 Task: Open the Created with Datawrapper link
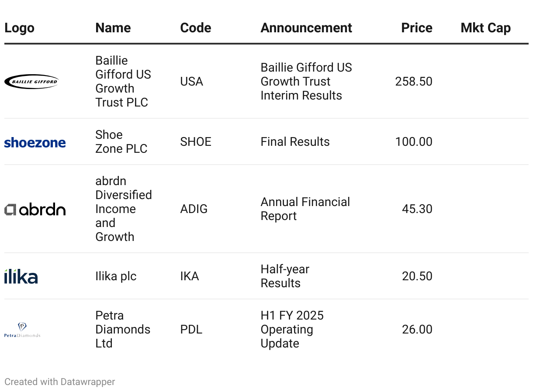coord(60,382)
